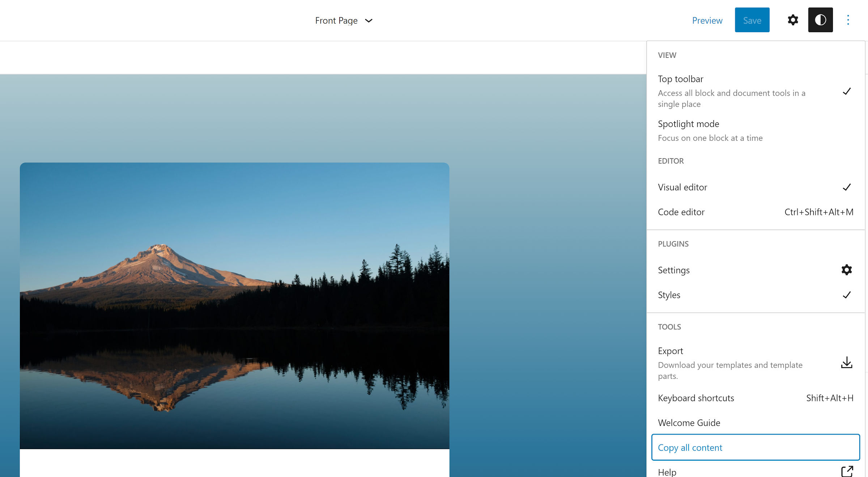Viewport: 868px width, 477px height.
Task: Click the Preview link
Action: [x=707, y=21]
